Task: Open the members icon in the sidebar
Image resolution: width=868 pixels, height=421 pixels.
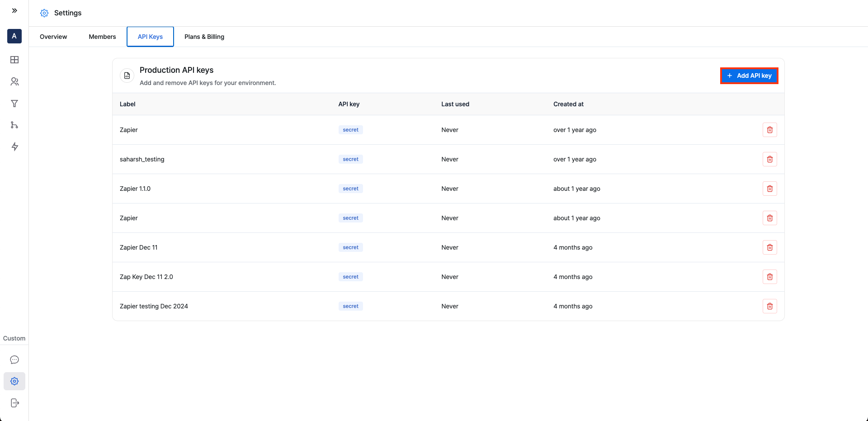Action: point(14,82)
